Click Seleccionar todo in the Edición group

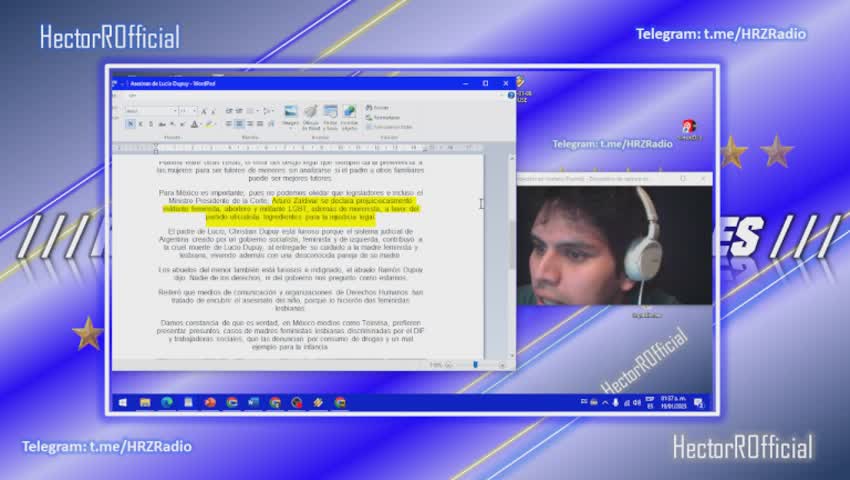click(389, 127)
